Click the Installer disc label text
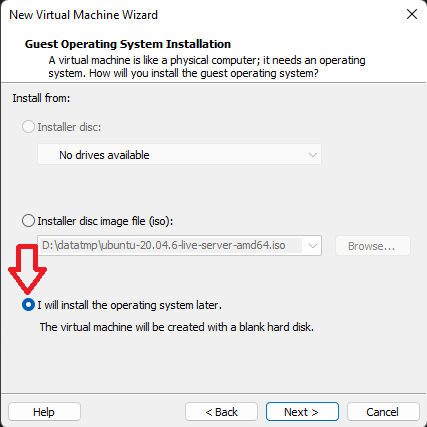This screenshot has height=427, width=427. click(69, 127)
